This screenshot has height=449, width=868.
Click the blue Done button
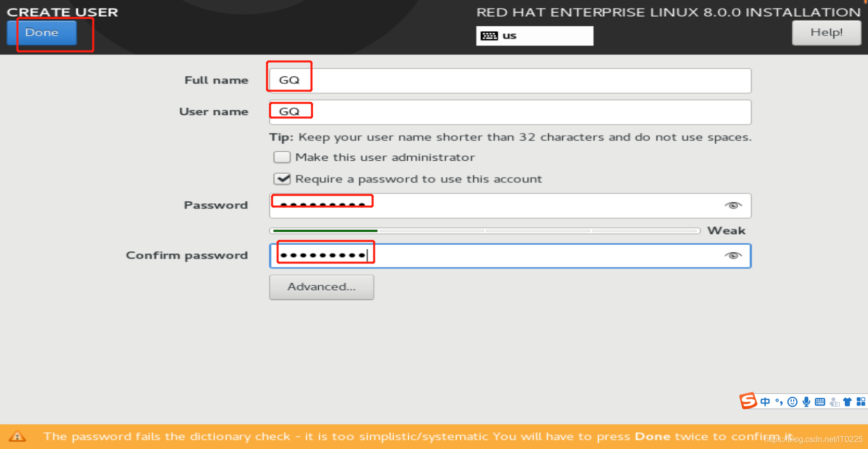click(x=41, y=32)
